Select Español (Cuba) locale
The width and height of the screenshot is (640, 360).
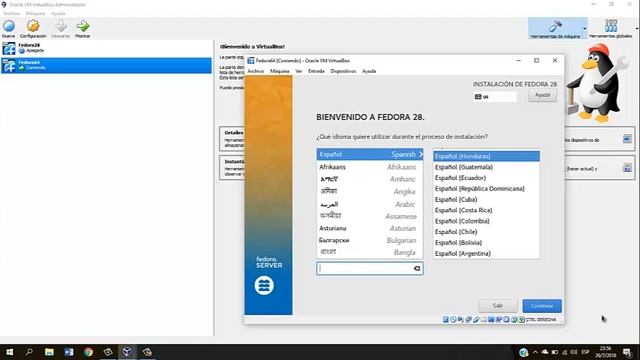[487, 200]
